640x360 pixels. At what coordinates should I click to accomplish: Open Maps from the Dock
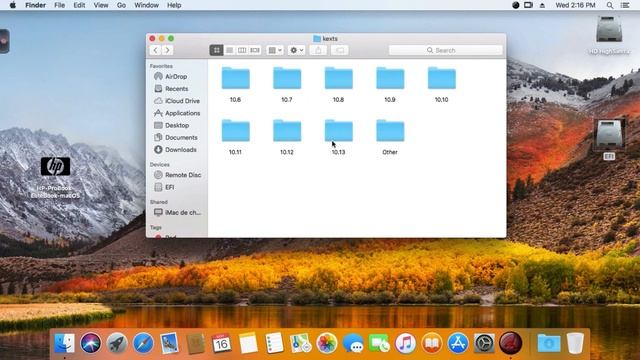click(x=300, y=343)
